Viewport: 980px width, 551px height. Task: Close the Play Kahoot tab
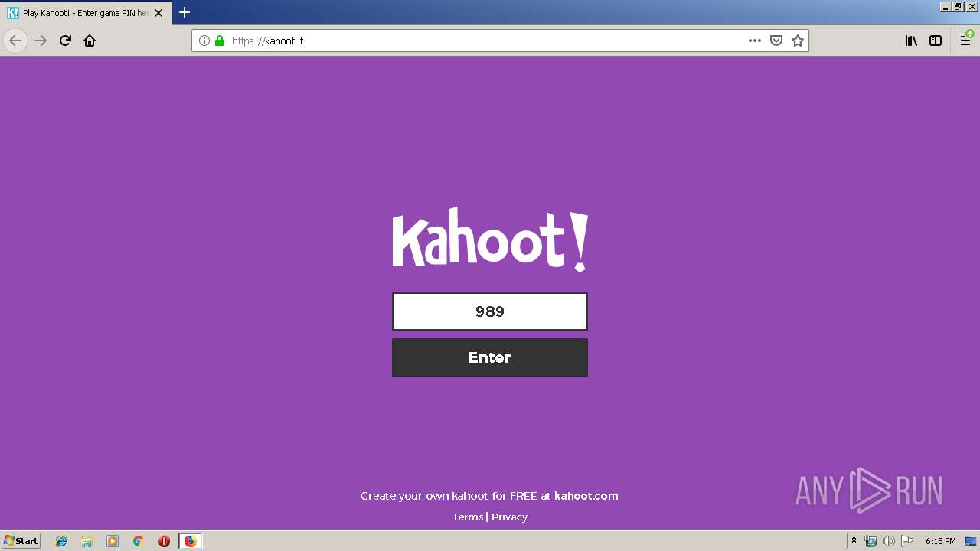(158, 13)
